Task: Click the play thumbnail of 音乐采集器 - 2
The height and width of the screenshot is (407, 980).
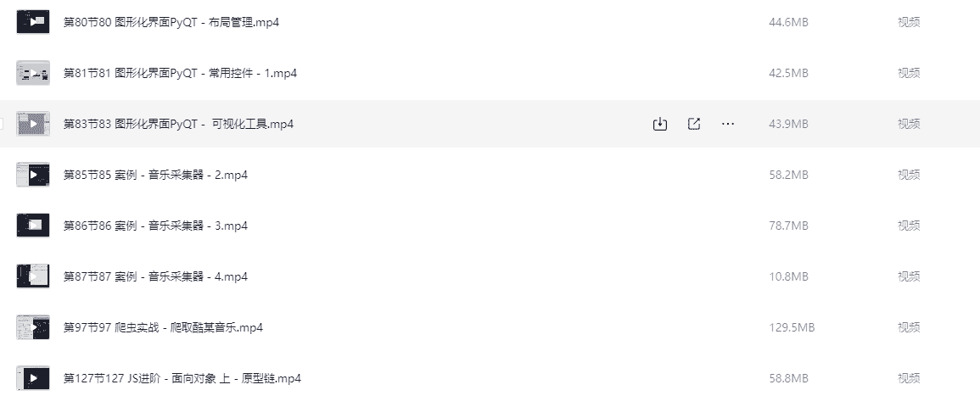Action: (x=33, y=175)
